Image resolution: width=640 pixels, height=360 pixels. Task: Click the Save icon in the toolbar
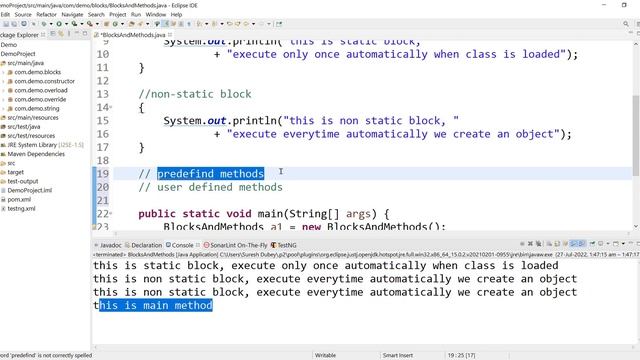[6, 24]
